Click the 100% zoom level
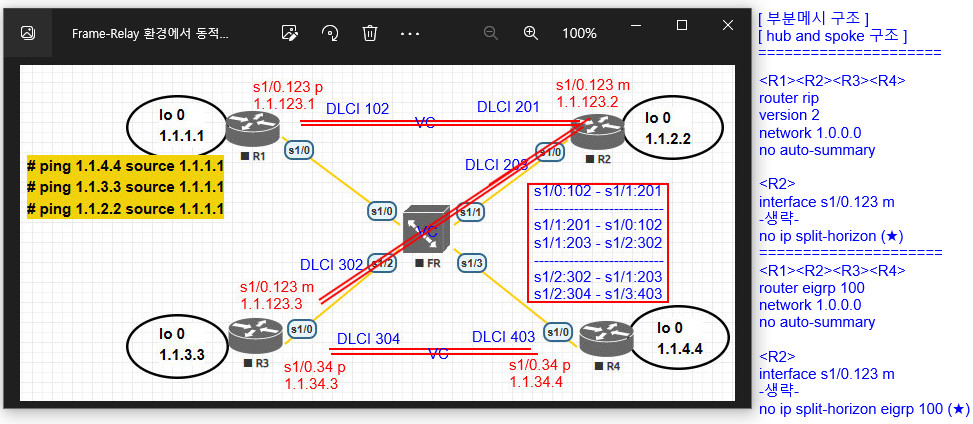Image resolution: width=973 pixels, height=424 pixels. [x=580, y=34]
